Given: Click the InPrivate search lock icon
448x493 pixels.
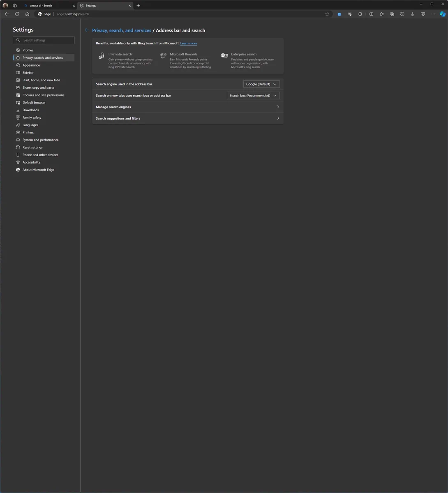Looking at the screenshot, I should (102, 56).
